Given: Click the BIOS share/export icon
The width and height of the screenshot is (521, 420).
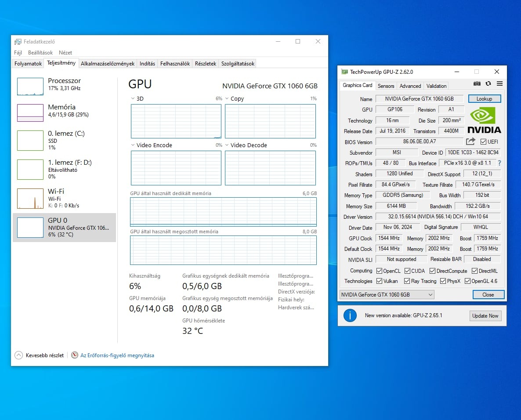Looking at the screenshot, I should click(x=470, y=141).
